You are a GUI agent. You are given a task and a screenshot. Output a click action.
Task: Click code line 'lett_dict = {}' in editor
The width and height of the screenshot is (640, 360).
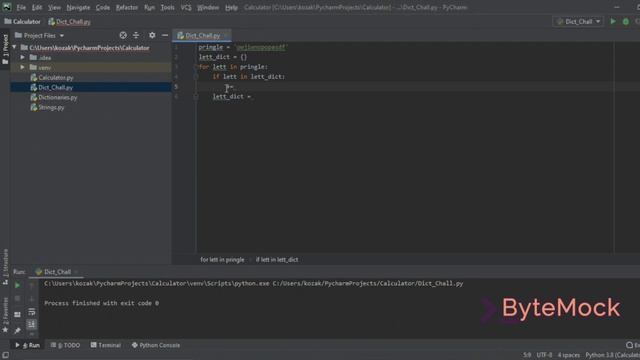pyautogui.click(x=223, y=57)
